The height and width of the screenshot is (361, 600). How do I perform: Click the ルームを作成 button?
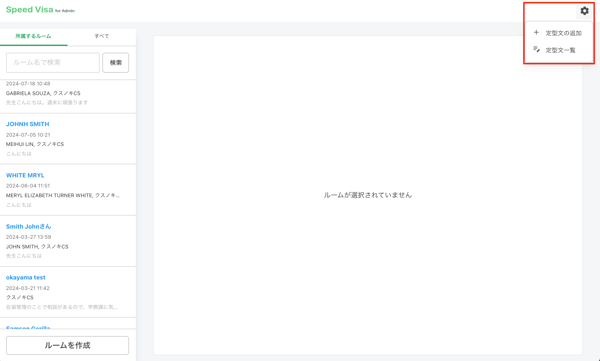[67, 345]
